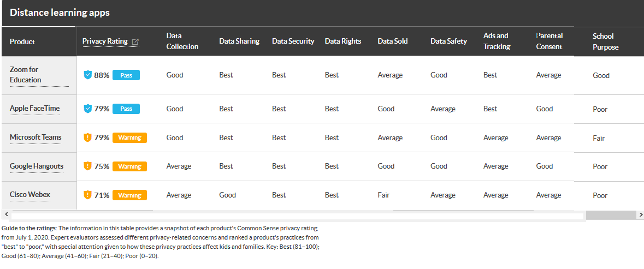The width and height of the screenshot is (644, 269).
Task: Click the blue shield icon for Zoom for Education
Action: click(87, 75)
